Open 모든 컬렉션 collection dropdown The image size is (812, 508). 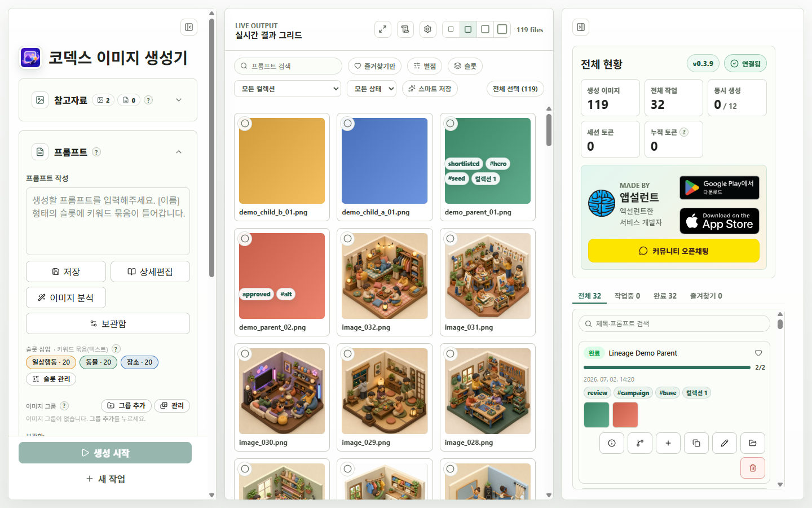pyautogui.click(x=288, y=89)
